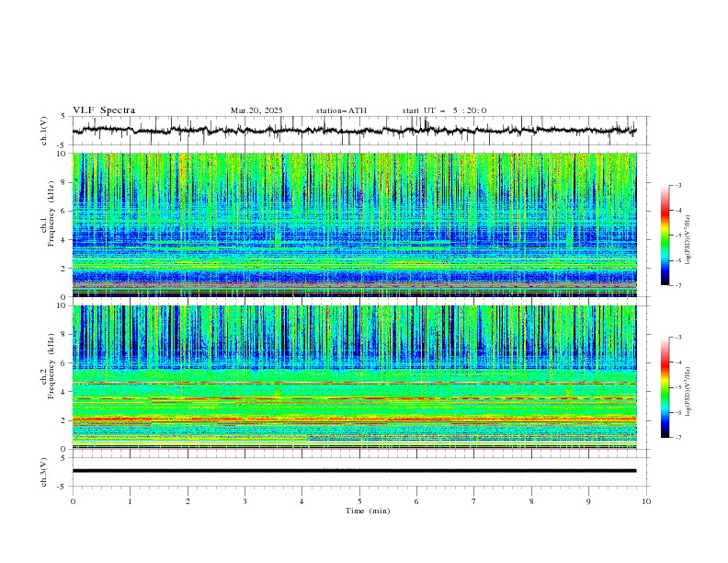Click the time axis tick label "1"
Screen dimensions: 728x563
[130, 501]
